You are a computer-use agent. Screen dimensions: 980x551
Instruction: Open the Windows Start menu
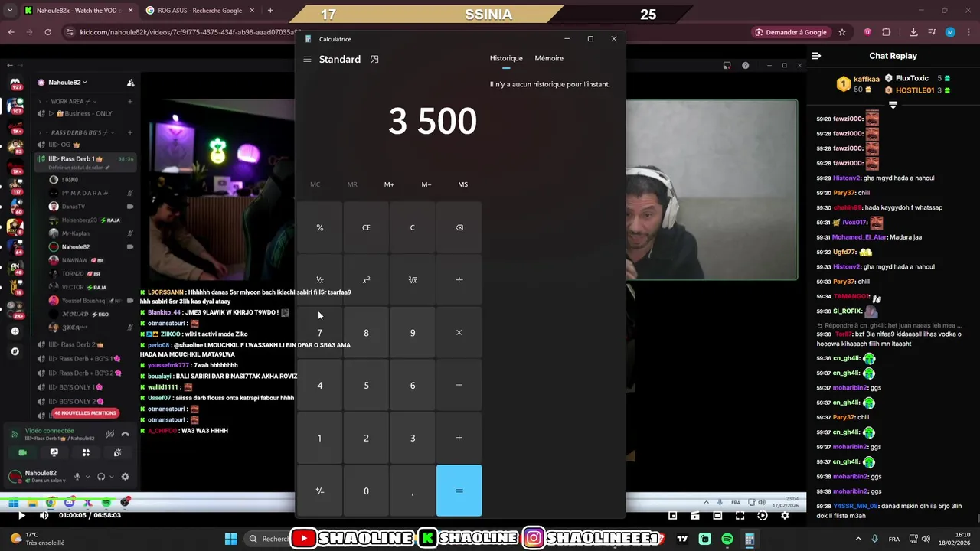[230, 539]
